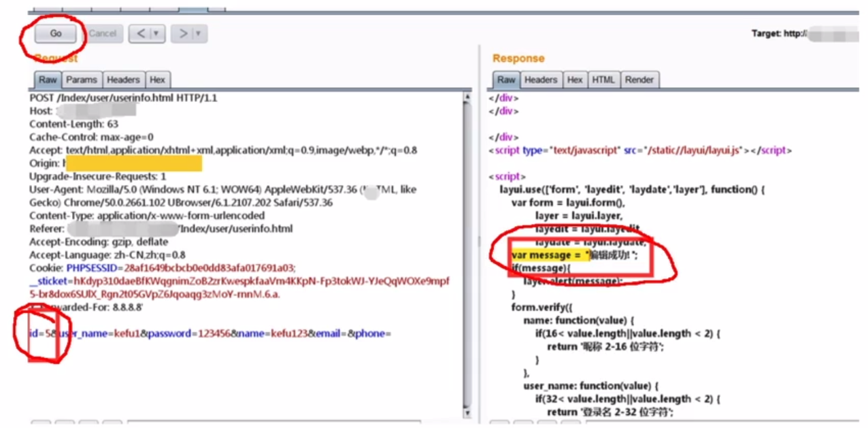
Task: Click the highlighted var message line
Action: (x=575, y=255)
